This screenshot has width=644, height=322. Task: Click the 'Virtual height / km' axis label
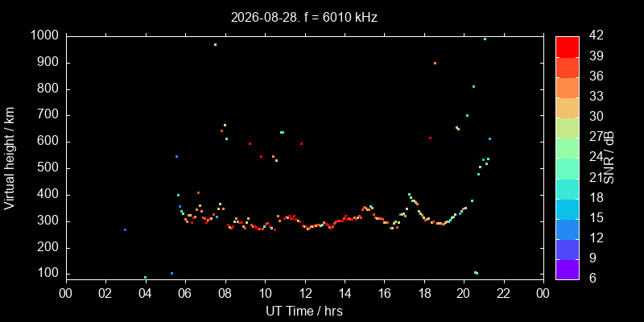point(10,158)
